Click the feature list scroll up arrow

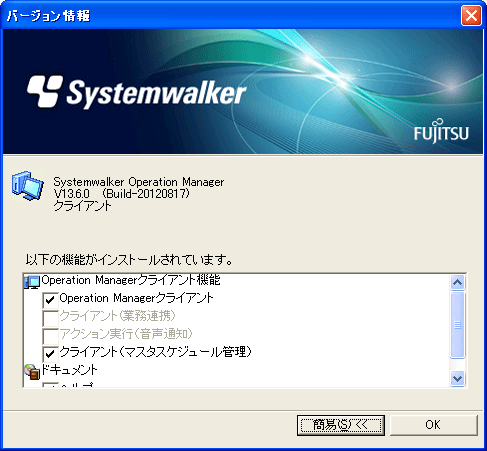point(457,283)
